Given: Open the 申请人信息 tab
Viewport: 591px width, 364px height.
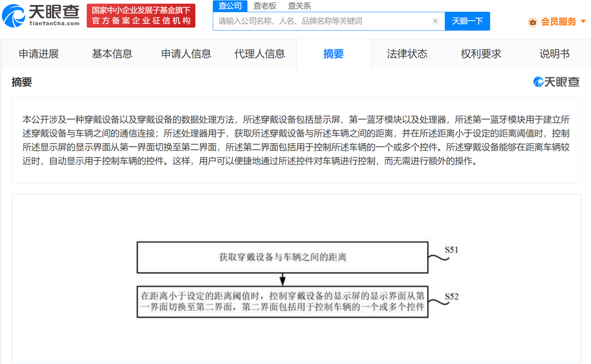Looking at the screenshot, I should (x=185, y=54).
